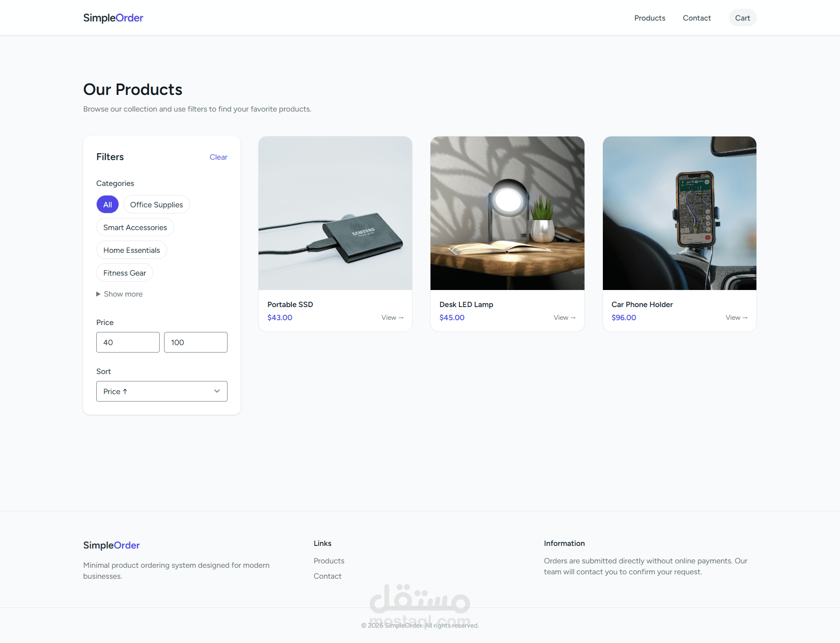This screenshot has width=840, height=643.
Task: Click the minimum price field
Action: click(128, 342)
